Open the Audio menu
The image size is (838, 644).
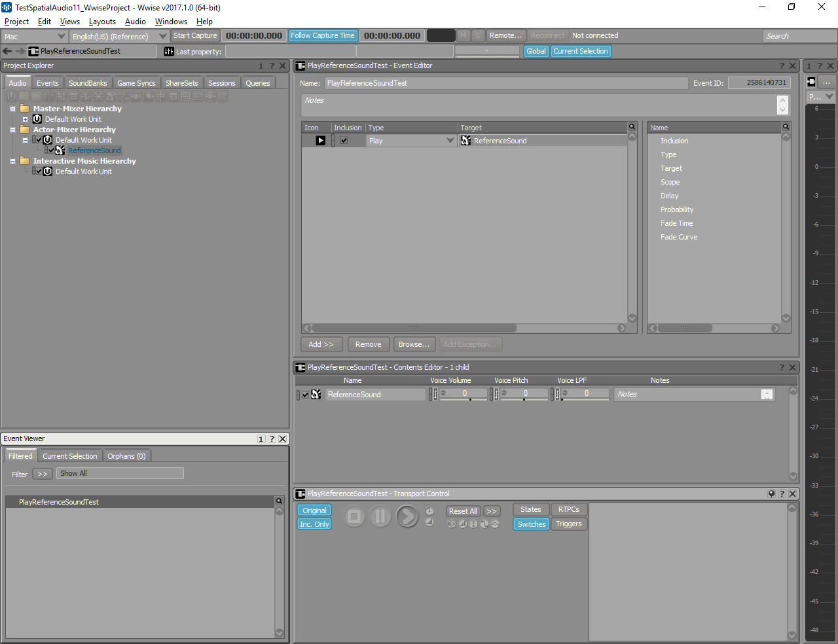click(135, 22)
